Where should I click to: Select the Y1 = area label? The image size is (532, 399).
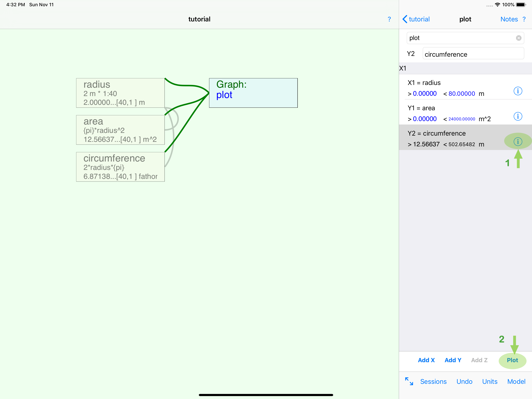pyautogui.click(x=421, y=108)
